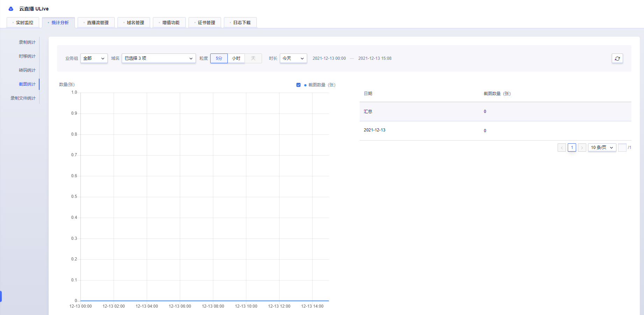Open the 域名 已选择 3 项 dropdown

point(159,58)
